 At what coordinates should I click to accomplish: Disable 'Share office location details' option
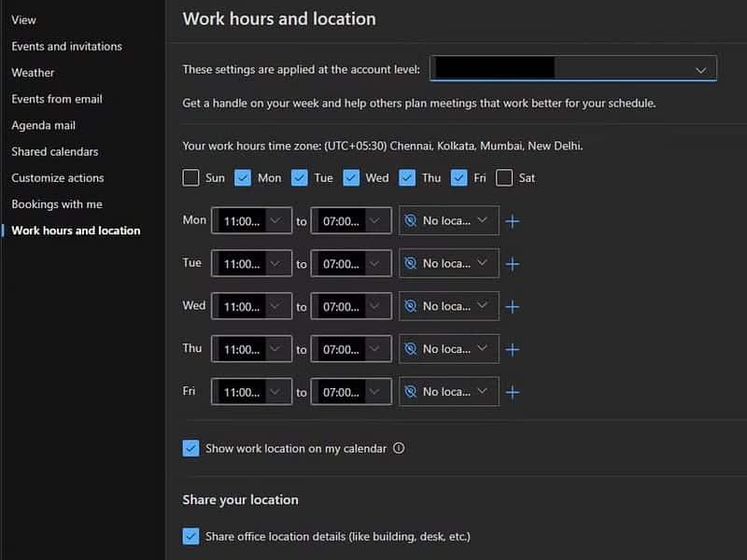point(190,536)
